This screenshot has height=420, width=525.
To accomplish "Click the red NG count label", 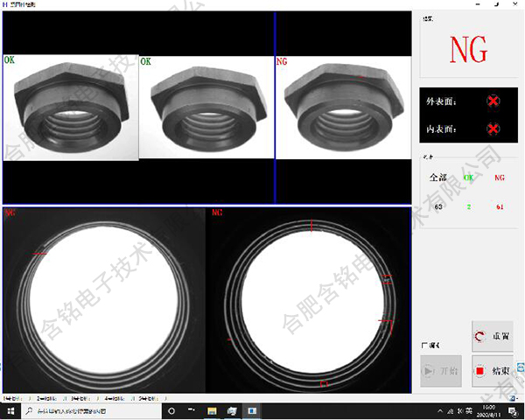I will click(x=500, y=177).
